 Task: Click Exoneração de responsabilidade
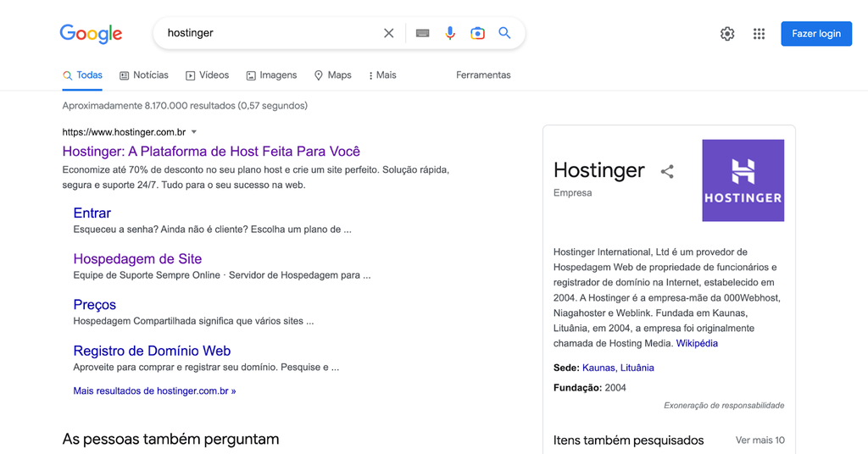coord(724,406)
